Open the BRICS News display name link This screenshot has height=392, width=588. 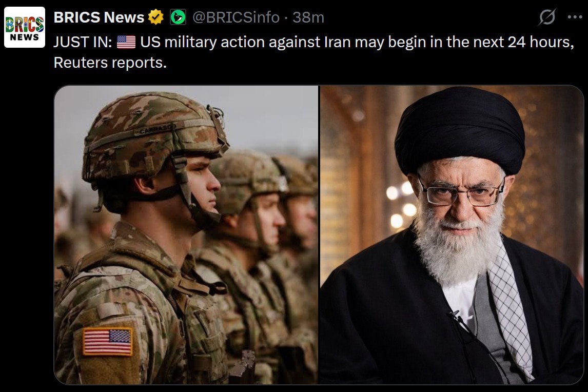(x=99, y=17)
